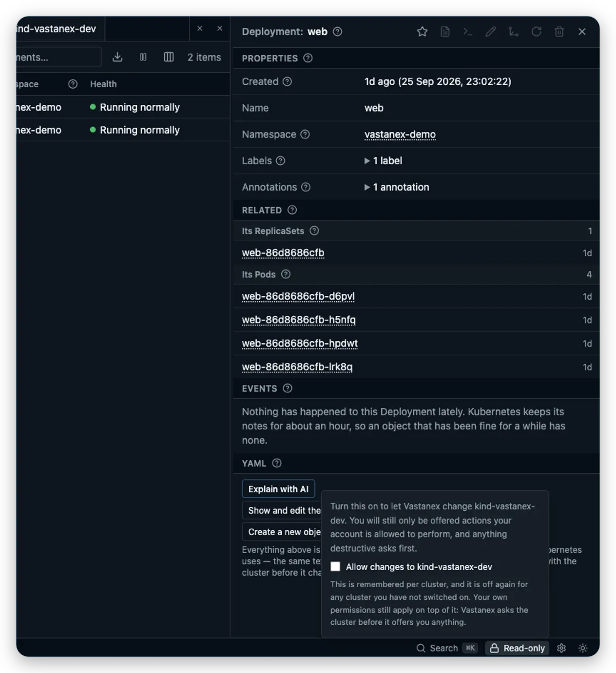Open help icon next to Deployment: web
The height and width of the screenshot is (673, 616).
pyautogui.click(x=337, y=32)
